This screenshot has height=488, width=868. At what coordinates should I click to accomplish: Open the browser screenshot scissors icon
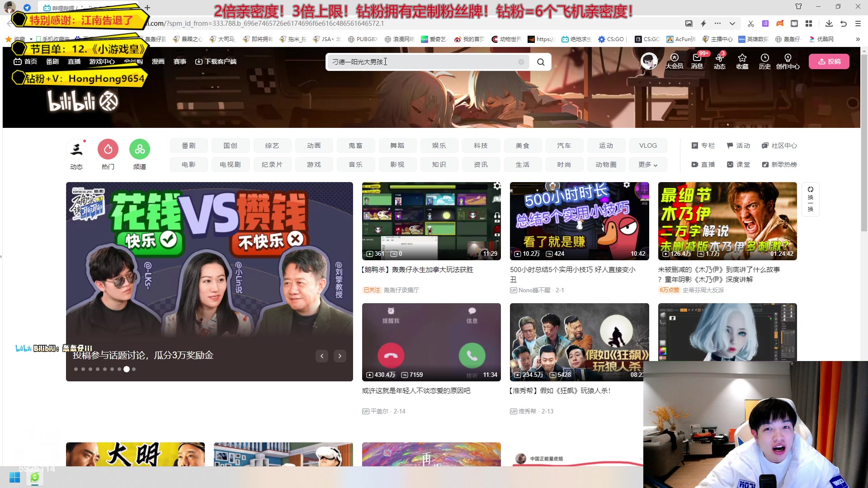point(751,23)
